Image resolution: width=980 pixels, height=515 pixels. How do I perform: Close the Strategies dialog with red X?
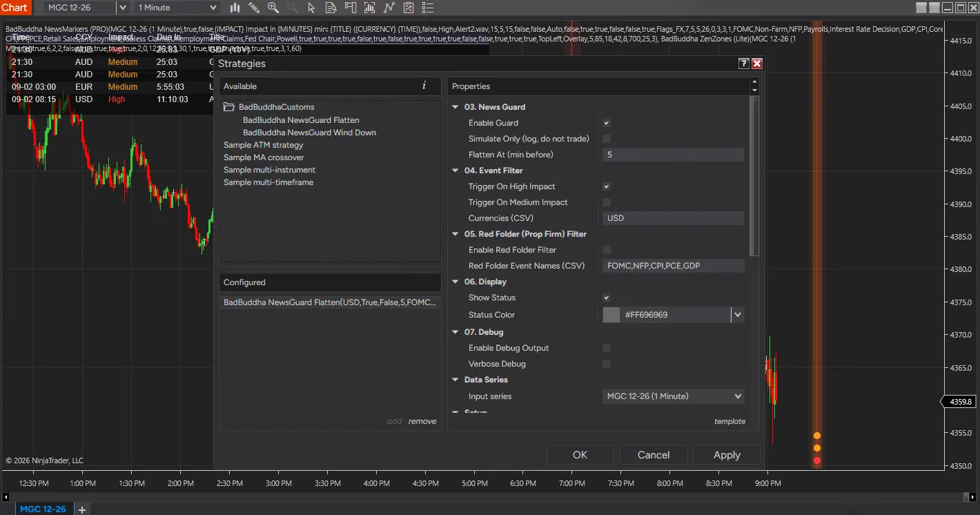(x=757, y=64)
